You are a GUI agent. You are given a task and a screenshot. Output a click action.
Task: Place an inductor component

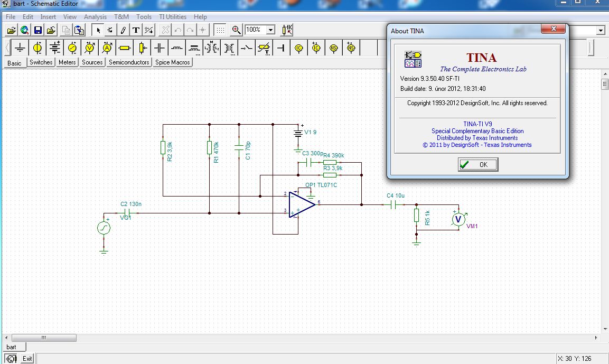click(177, 48)
